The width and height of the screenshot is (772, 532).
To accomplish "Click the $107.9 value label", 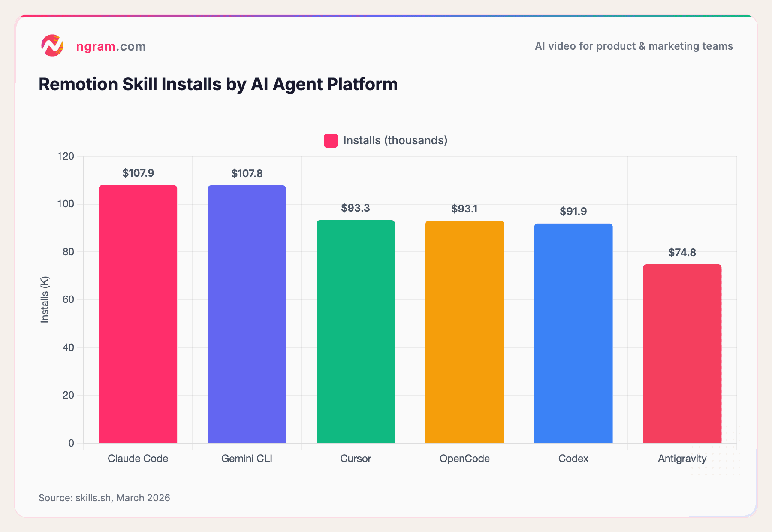I will click(138, 173).
